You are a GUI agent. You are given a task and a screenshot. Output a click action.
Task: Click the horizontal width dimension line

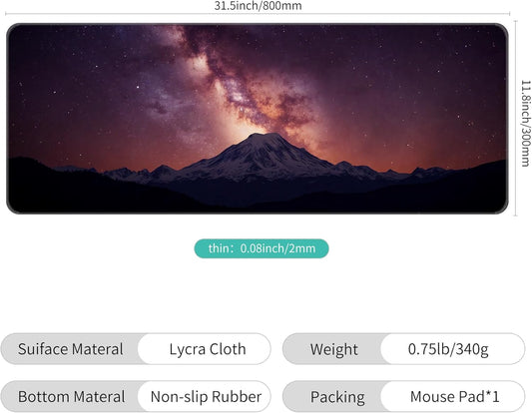(258, 14)
